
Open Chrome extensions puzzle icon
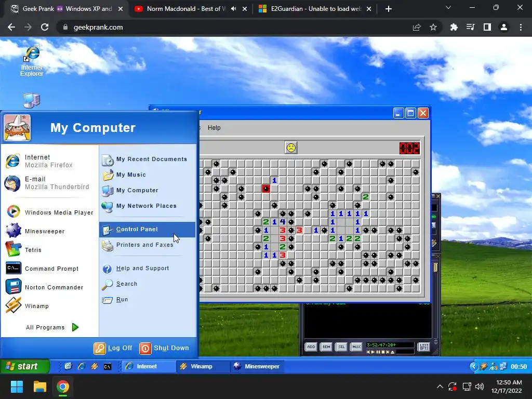coord(454,27)
